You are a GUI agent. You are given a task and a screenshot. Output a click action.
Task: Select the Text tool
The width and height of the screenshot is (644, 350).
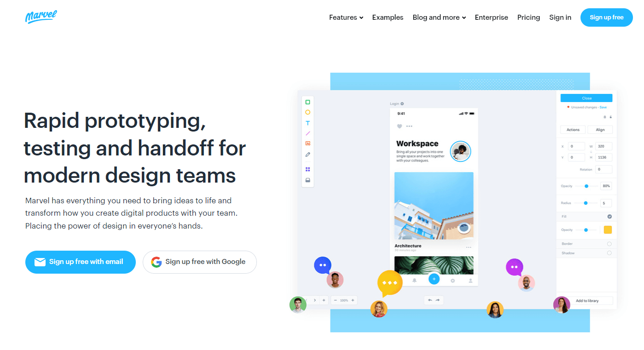(x=307, y=123)
